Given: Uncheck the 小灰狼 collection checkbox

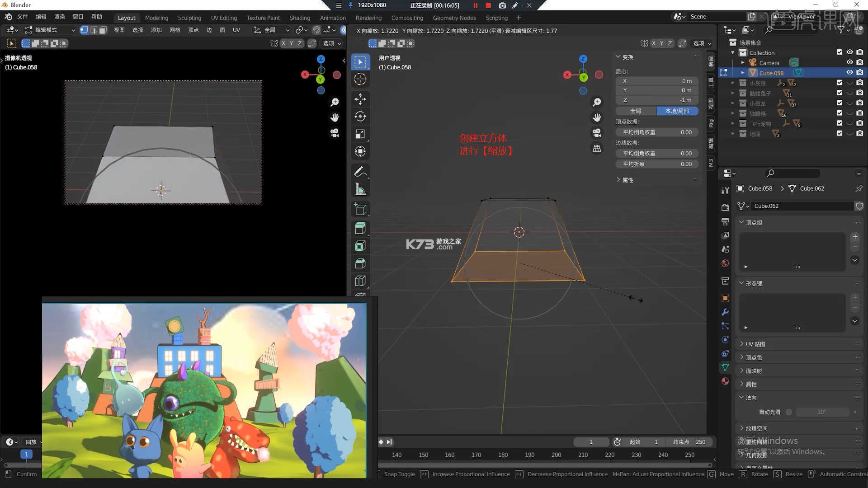Looking at the screenshot, I should pos(840,83).
